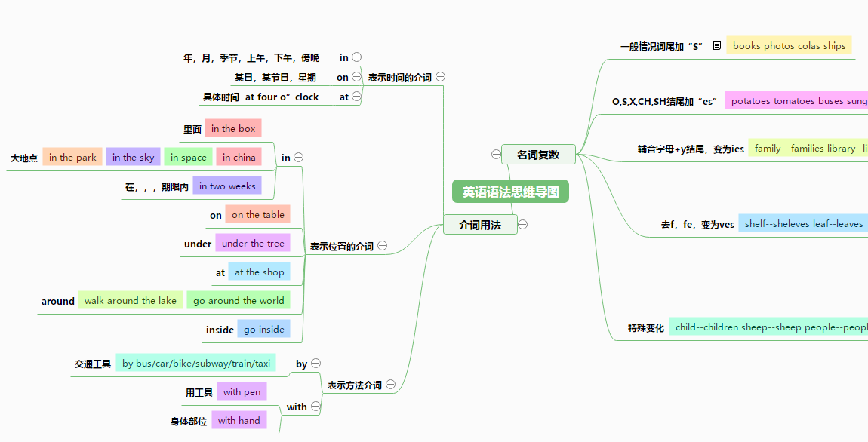Collapse the 'in' position preposition branch
868x442 pixels.
298,157
